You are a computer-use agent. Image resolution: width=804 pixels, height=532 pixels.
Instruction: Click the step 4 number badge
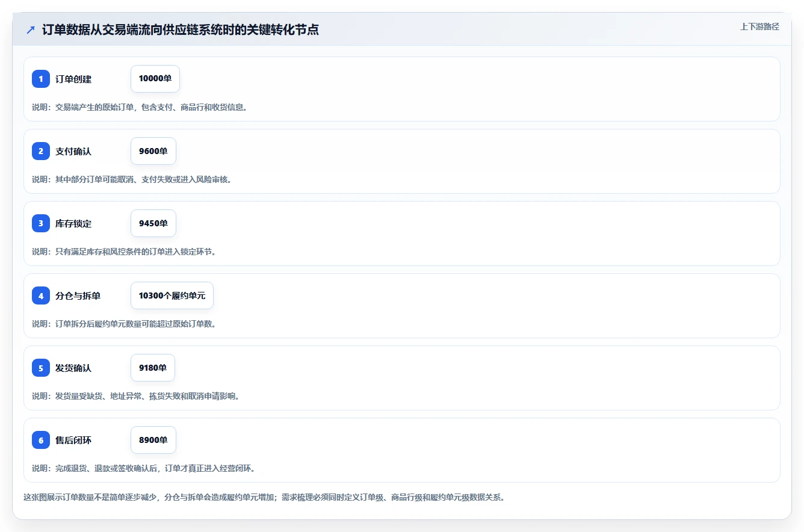(x=41, y=295)
